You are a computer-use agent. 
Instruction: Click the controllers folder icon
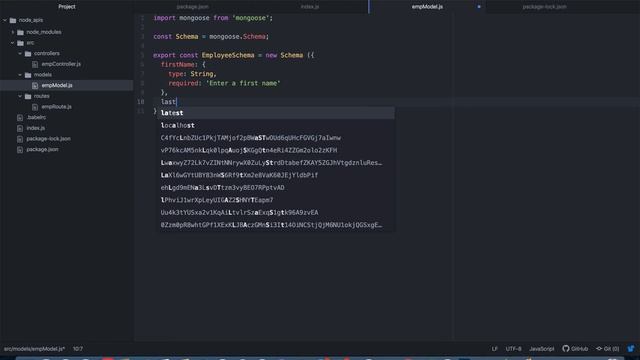28,53
